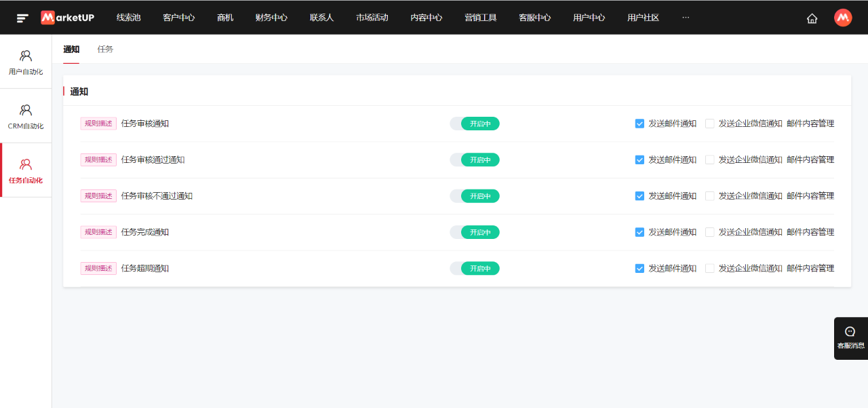Toggle the 任务审核不通过通知 switch
Viewport: 868px width, 408px height.
pyautogui.click(x=475, y=196)
